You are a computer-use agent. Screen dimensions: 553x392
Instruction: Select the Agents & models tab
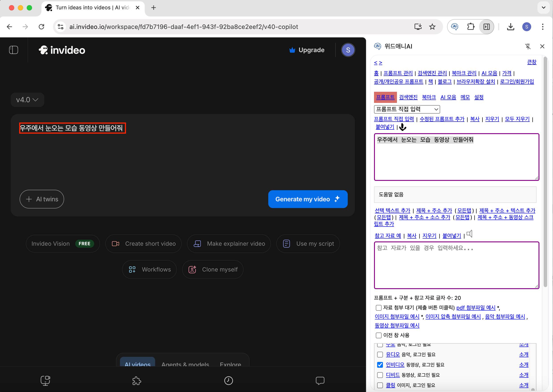[x=185, y=364]
